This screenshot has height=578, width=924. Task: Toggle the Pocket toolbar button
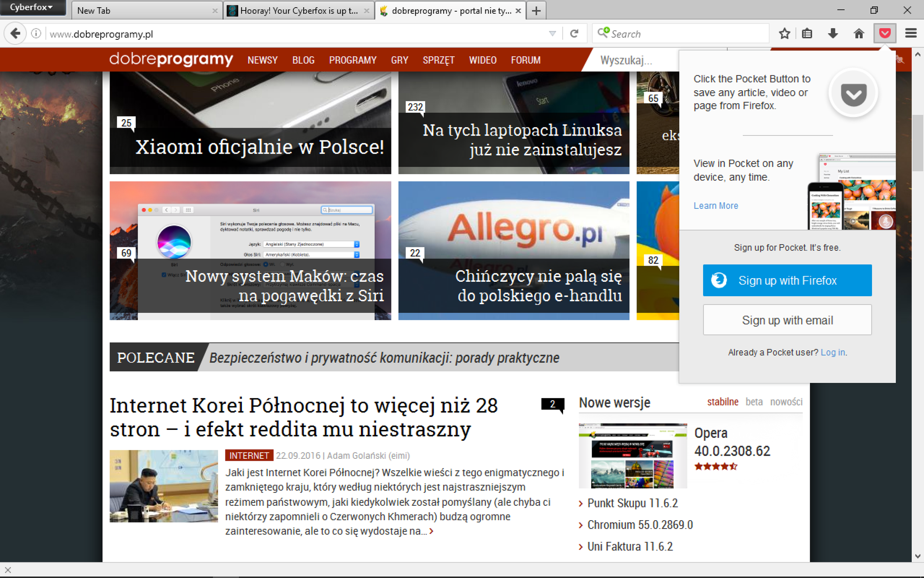click(885, 34)
